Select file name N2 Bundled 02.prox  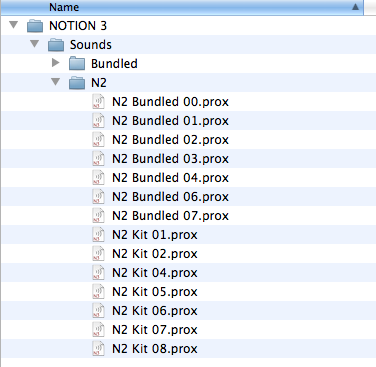pyautogui.click(x=171, y=140)
